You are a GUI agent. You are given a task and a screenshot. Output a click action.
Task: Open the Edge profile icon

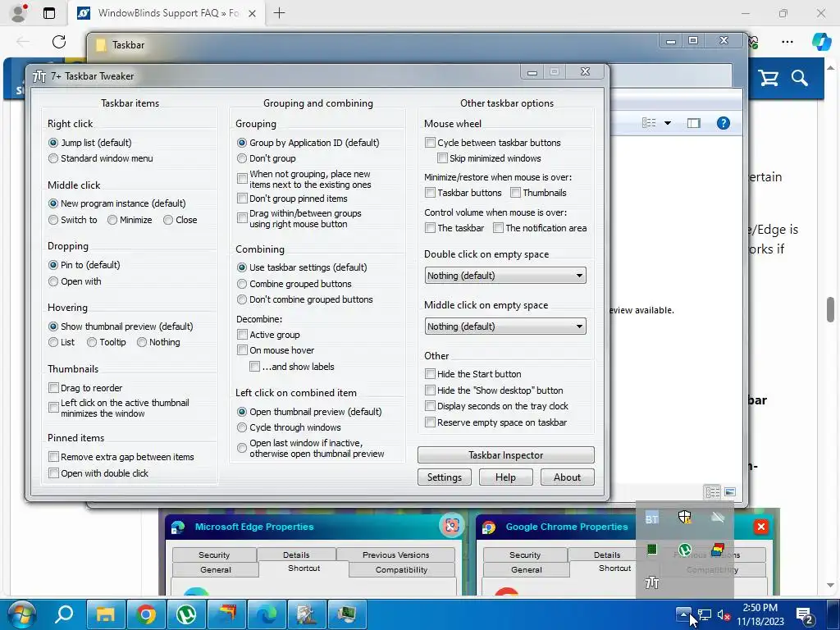pos(20,13)
